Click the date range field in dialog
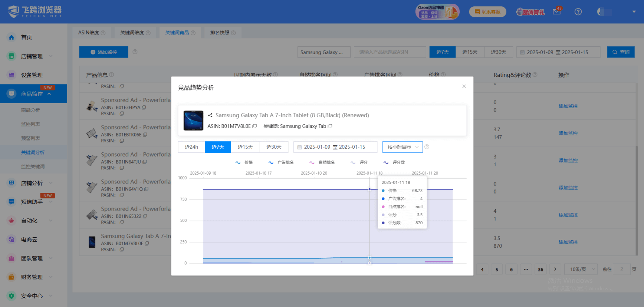This screenshot has width=644, height=307. 335,147
